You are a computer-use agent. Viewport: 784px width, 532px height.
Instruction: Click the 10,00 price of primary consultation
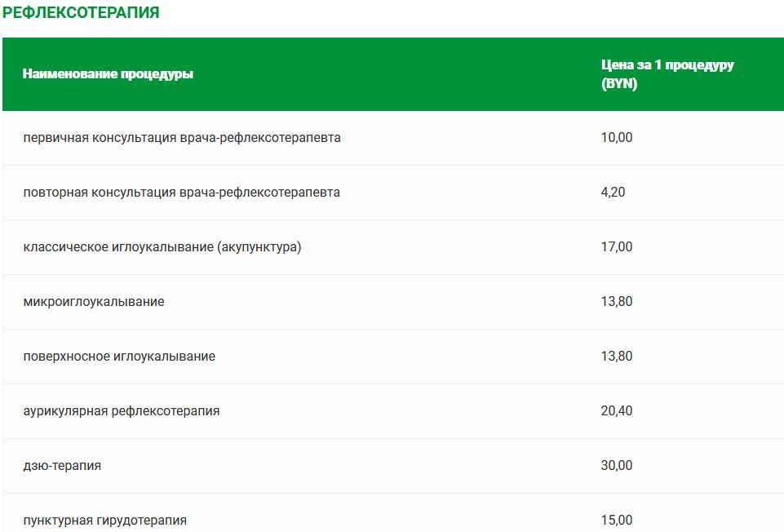(x=616, y=138)
